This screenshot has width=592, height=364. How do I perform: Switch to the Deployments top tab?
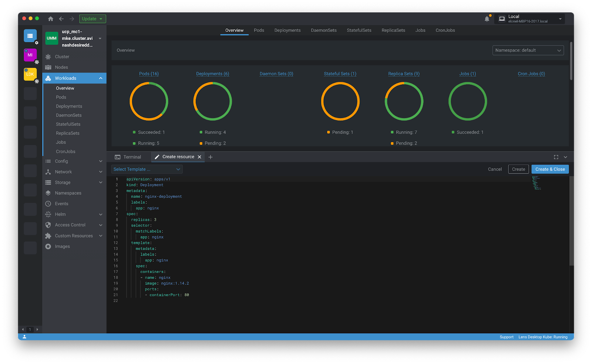click(287, 30)
